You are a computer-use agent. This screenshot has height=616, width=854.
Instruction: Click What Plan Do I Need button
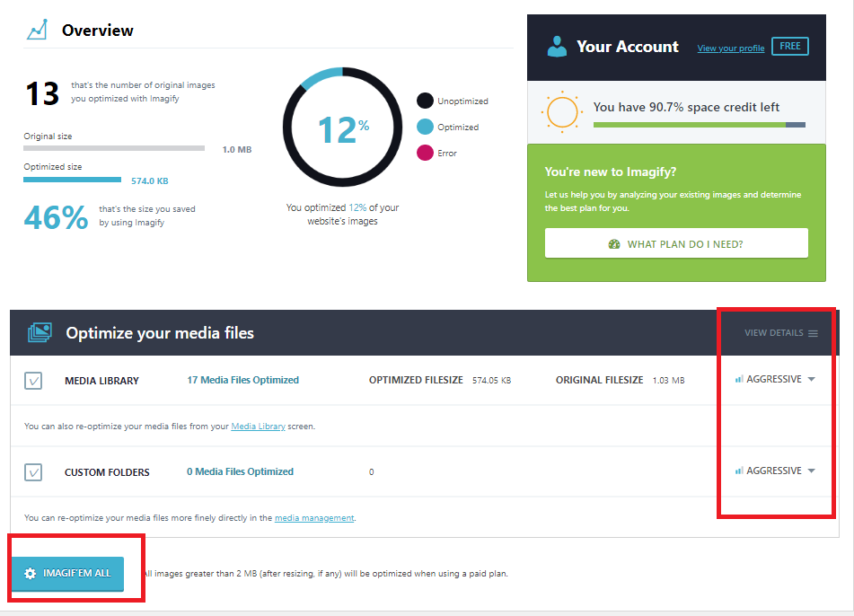(x=676, y=243)
